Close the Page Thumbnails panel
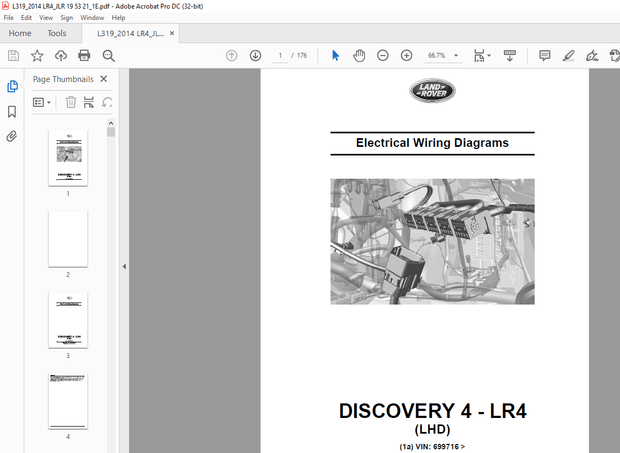 click(x=104, y=79)
